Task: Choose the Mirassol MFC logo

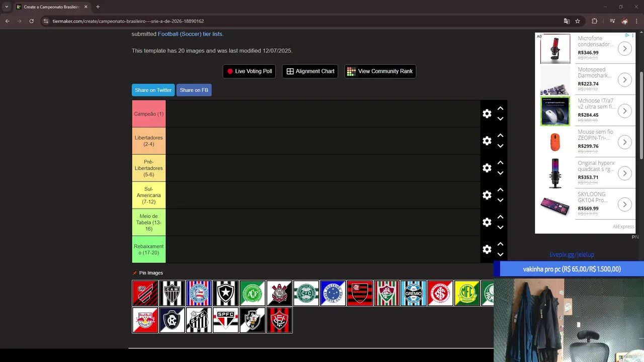Action: [x=467, y=293]
